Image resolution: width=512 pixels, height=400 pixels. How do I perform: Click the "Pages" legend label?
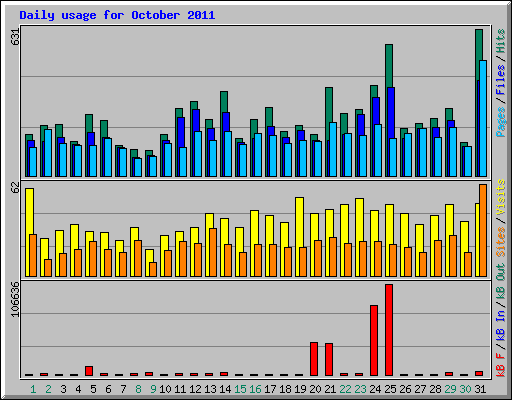pos(500,122)
